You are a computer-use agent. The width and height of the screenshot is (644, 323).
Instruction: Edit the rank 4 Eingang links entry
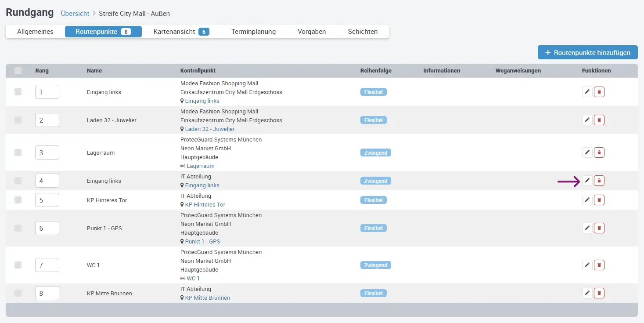587,181
